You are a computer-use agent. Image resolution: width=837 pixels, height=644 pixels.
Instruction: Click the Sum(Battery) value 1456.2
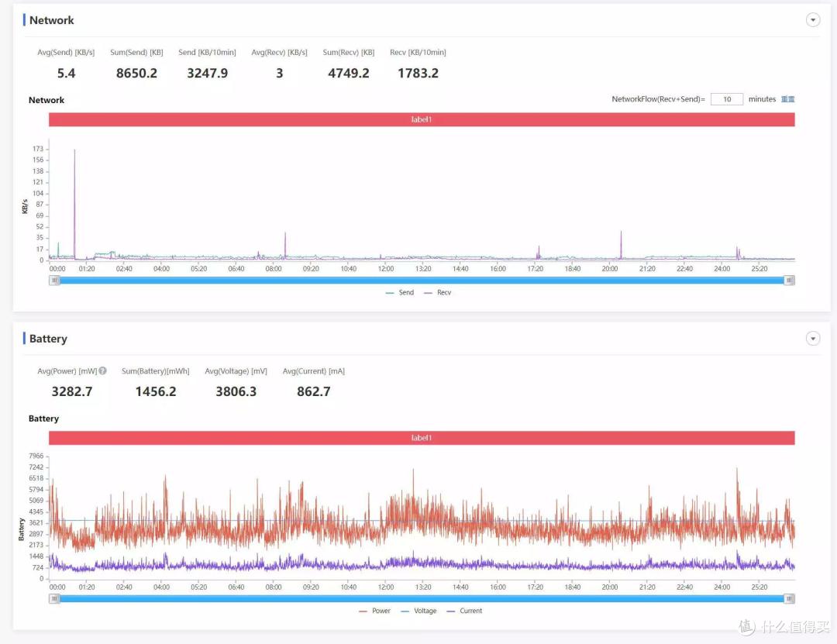tap(156, 391)
